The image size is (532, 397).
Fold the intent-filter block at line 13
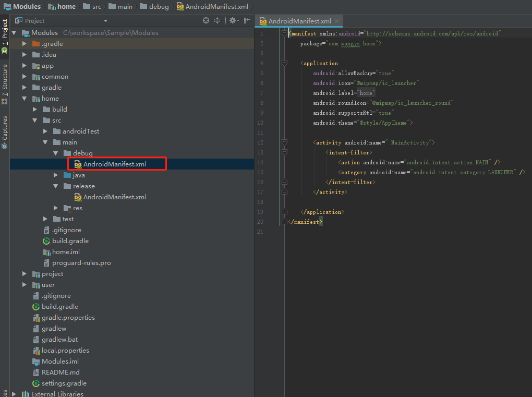(x=284, y=152)
